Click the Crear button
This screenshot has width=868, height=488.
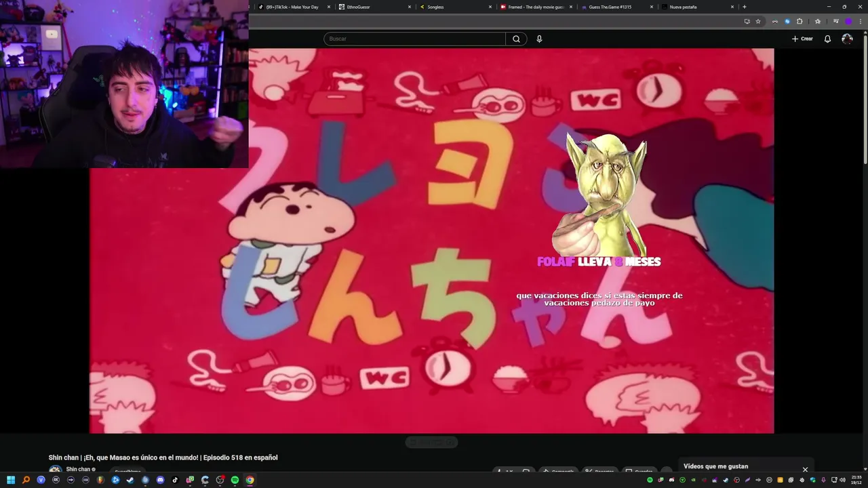click(x=802, y=39)
